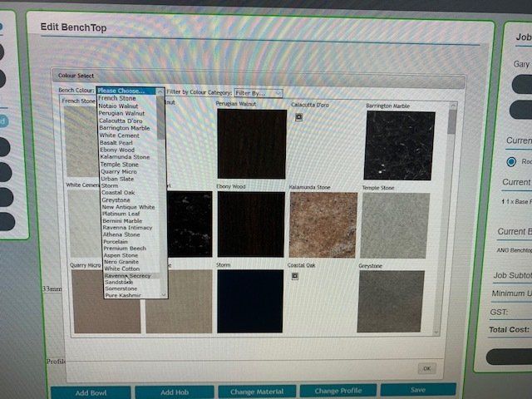Select highlighted Ravenna Secrecy option

coord(127,276)
